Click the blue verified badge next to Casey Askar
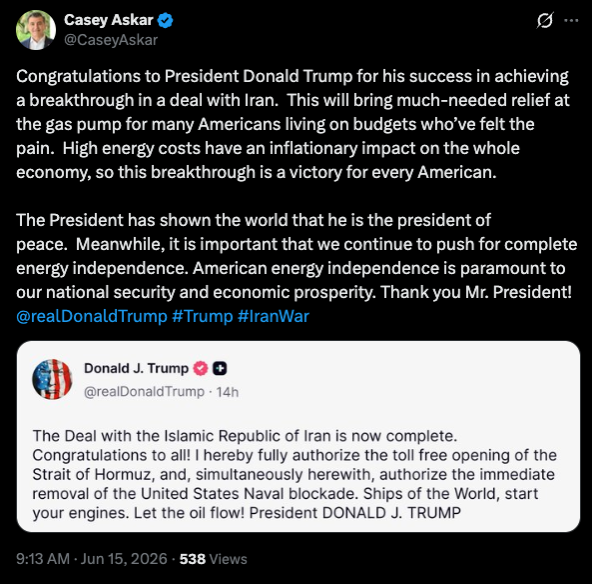The image size is (592, 584). coord(165,20)
